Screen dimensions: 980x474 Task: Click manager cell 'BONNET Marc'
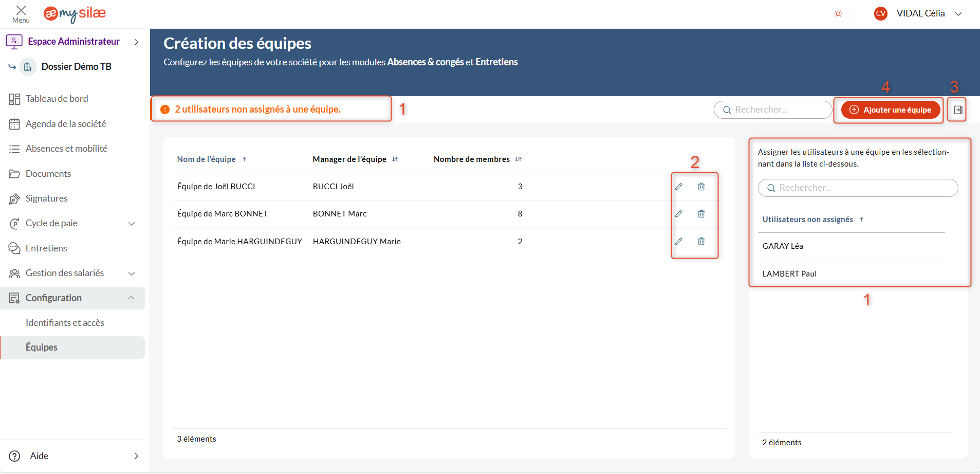click(x=340, y=214)
